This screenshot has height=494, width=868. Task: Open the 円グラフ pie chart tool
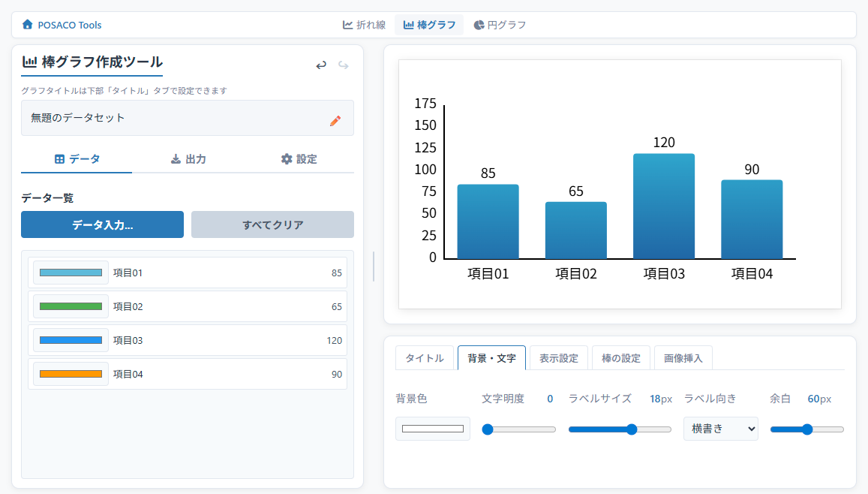(x=500, y=25)
